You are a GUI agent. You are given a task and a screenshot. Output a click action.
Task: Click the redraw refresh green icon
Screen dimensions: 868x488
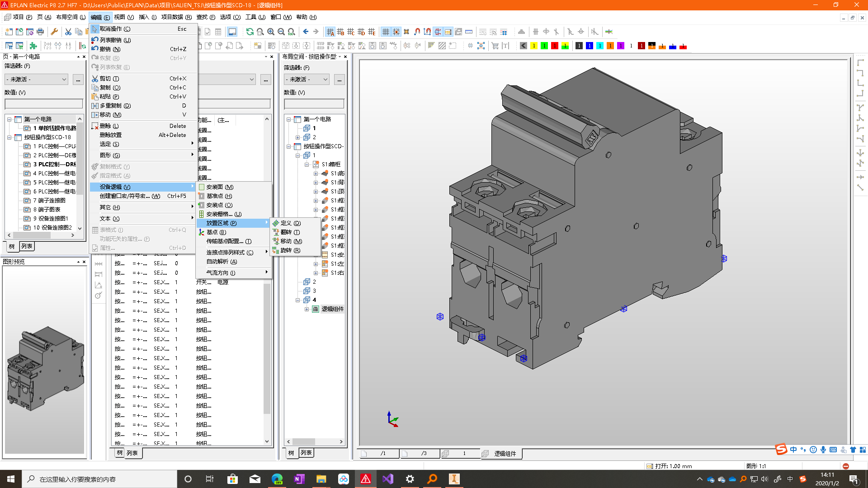point(250,32)
